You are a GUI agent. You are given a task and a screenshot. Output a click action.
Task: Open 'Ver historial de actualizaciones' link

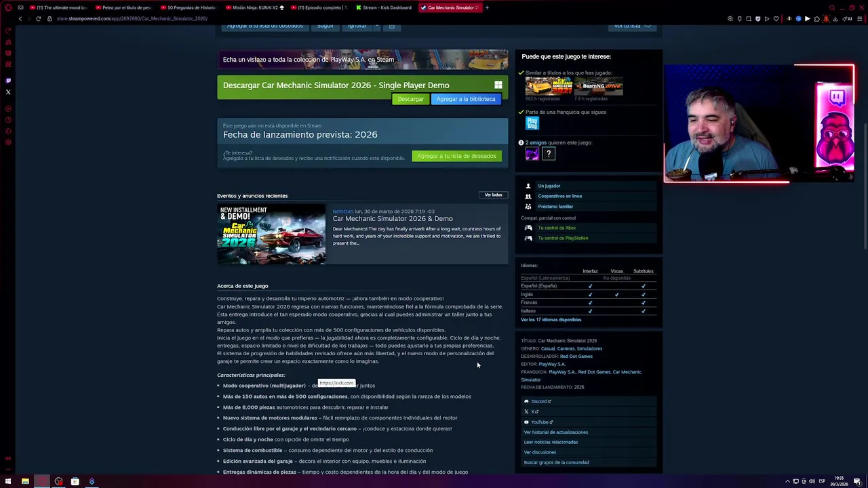pos(555,432)
